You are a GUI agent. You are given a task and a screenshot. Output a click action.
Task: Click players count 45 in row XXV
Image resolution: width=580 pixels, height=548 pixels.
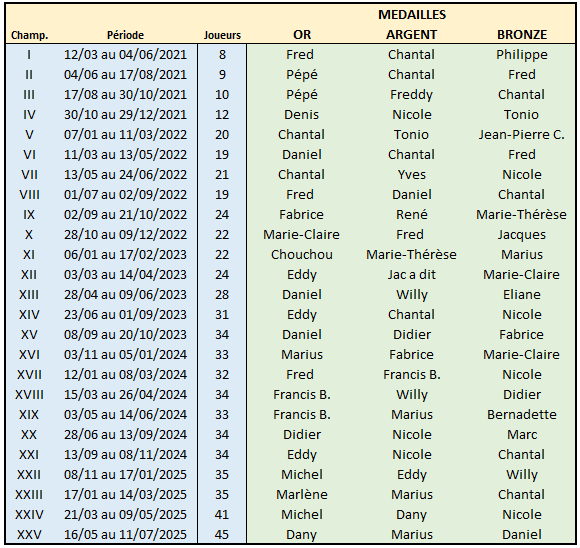tap(222, 534)
